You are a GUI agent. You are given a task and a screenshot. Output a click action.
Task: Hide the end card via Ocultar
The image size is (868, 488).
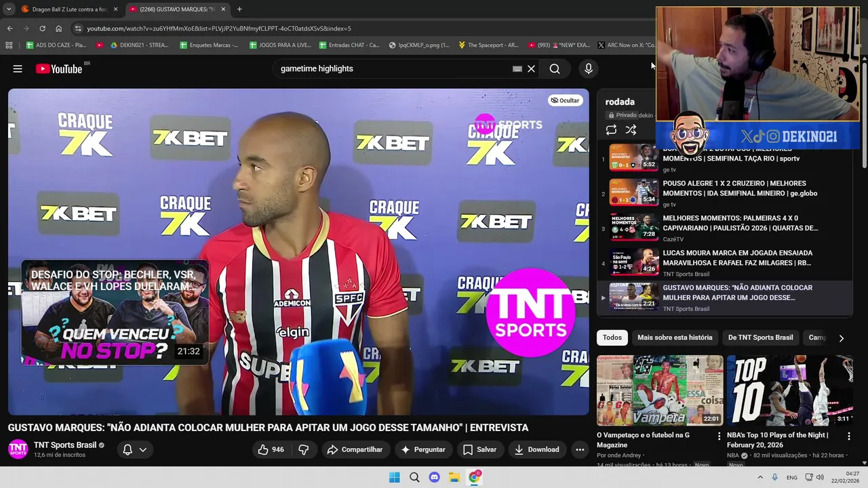point(565,100)
